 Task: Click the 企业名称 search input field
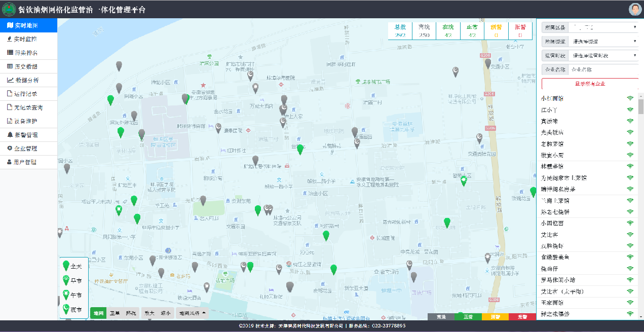tap(602, 69)
